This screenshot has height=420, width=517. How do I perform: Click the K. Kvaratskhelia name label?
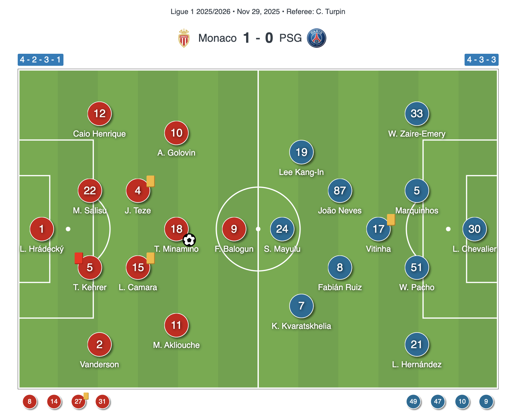point(301,326)
